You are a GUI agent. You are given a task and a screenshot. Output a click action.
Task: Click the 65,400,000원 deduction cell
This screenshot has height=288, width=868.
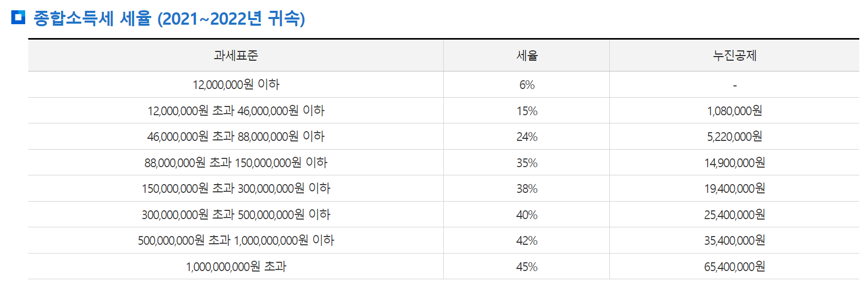click(x=735, y=266)
